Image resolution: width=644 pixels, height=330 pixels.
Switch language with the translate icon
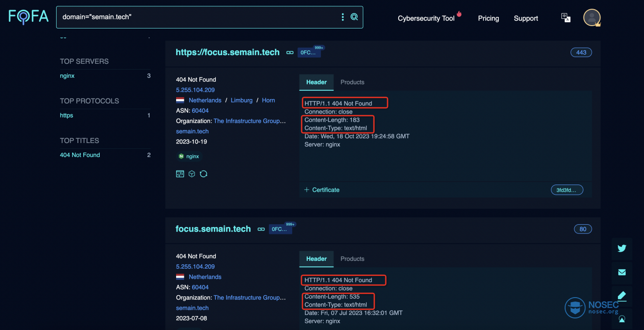[x=566, y=18]
